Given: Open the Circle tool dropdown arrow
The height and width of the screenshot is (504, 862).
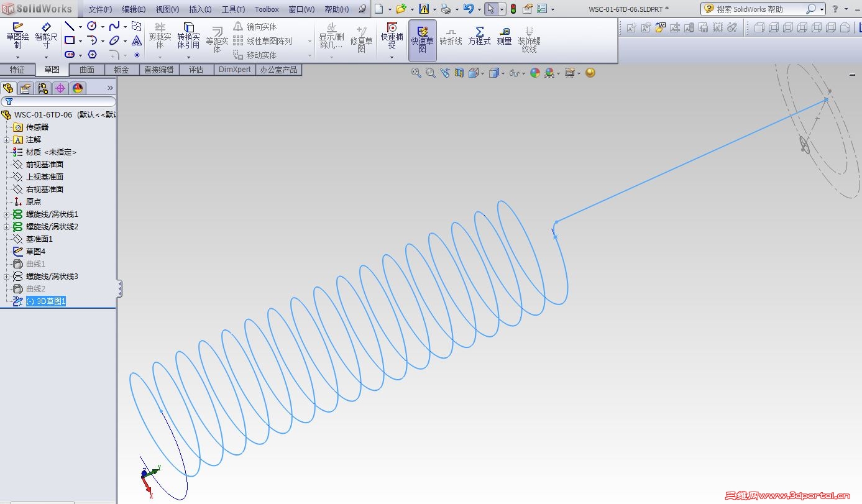Looking at the screenshot, I should click(103, 27).
